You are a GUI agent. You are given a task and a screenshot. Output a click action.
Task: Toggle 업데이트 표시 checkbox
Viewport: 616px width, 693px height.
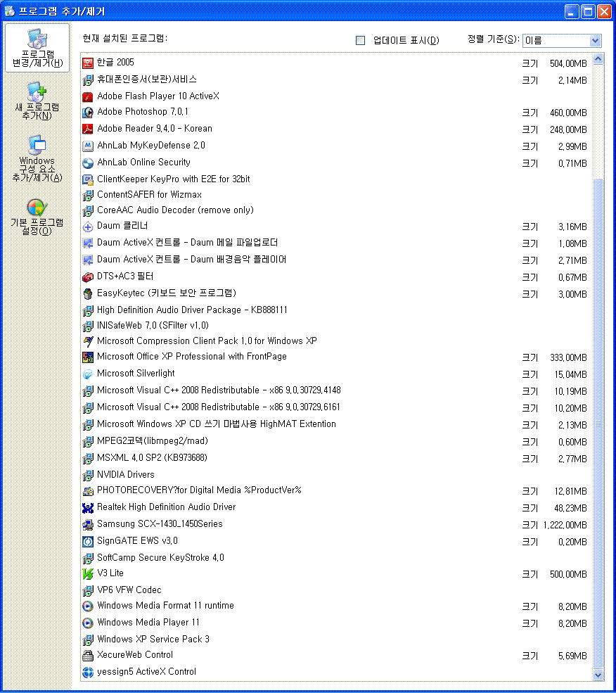pos(361,41)
